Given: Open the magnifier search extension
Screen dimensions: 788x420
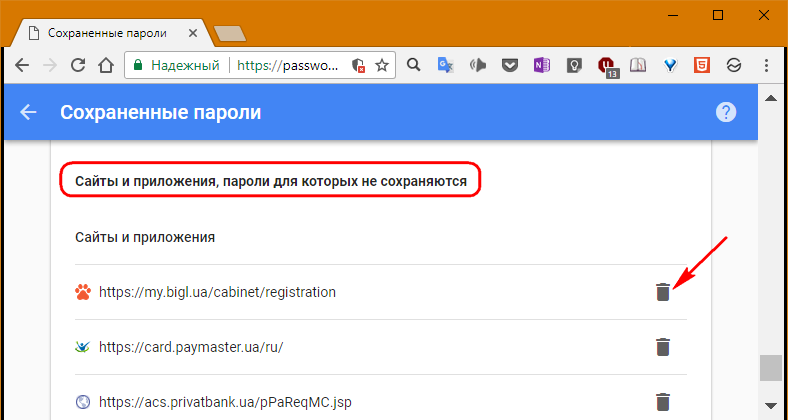Looking at the screenshot, I should click(x=414, y=65).
